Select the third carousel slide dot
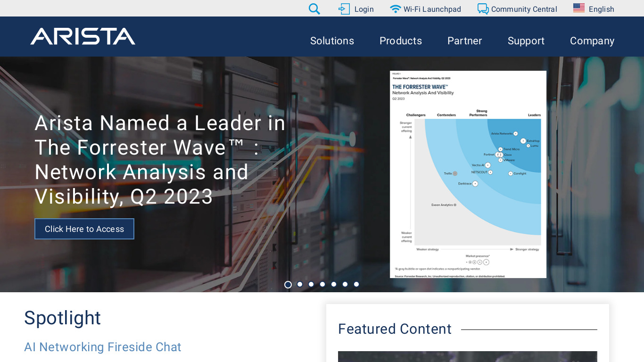The width and height of the screenshot is (644, 362). coord(311,284)
